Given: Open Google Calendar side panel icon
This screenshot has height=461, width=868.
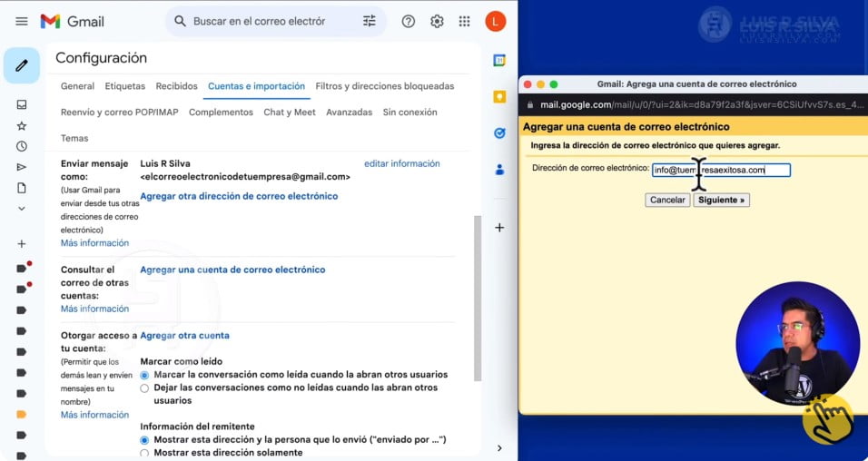Looking at the screenshot, I should (499, 61).
